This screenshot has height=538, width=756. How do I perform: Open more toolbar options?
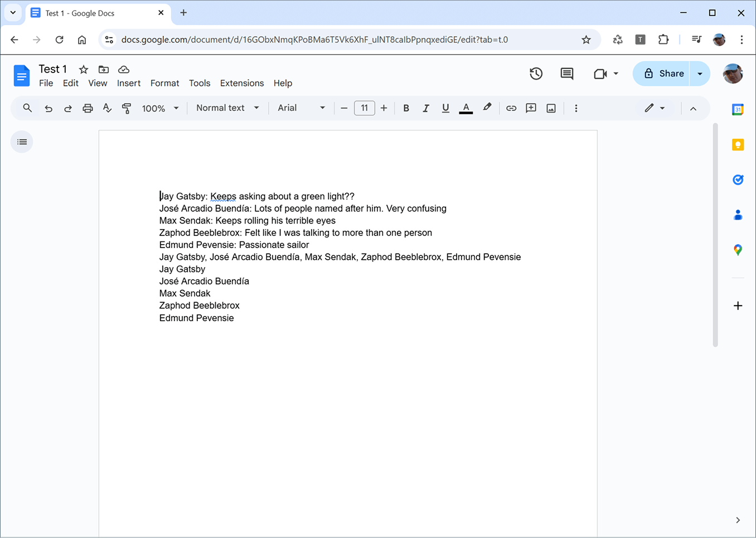(576, 108)
